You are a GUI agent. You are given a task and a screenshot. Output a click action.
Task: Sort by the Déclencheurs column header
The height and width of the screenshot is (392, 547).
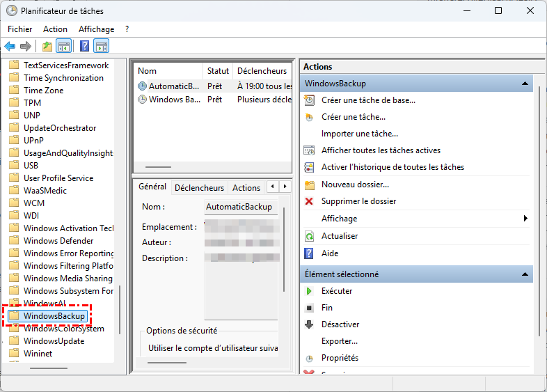262,71
